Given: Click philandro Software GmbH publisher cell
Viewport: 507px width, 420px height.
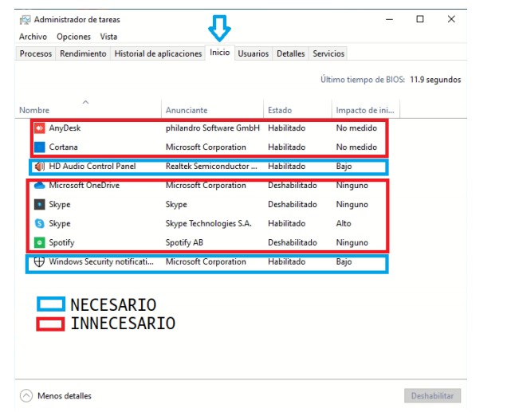Looking at the screenshot, I should (x=213, y=128).
